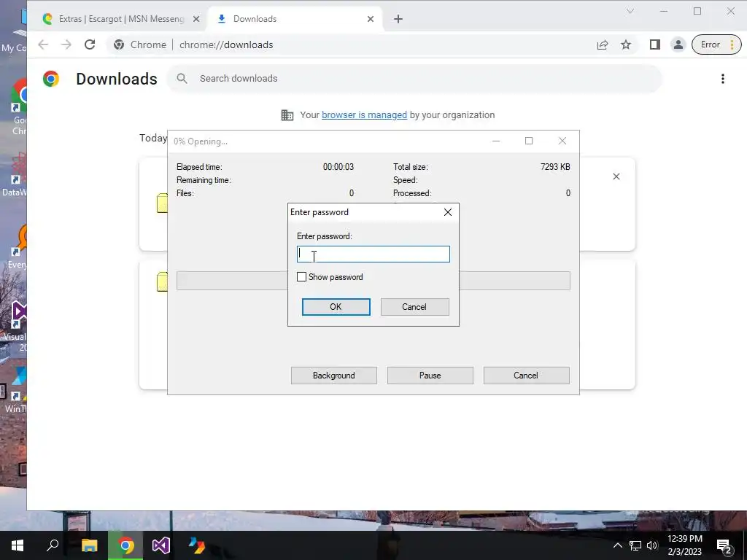Cancel the 0% Opening operation
This screenshot has height=560, width=747.
(527, 376)
